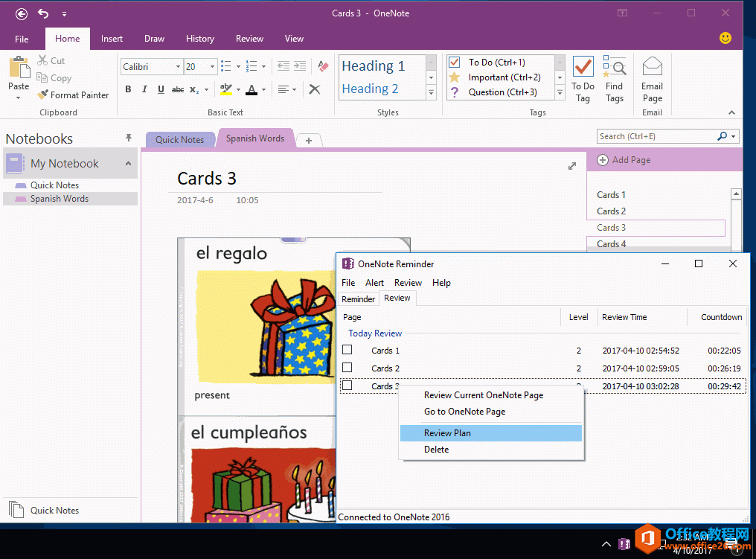Check the checkbox next to Cards 2
This screenshot has height=559, width=756.
pyautogui.click(x=347, y=368)
